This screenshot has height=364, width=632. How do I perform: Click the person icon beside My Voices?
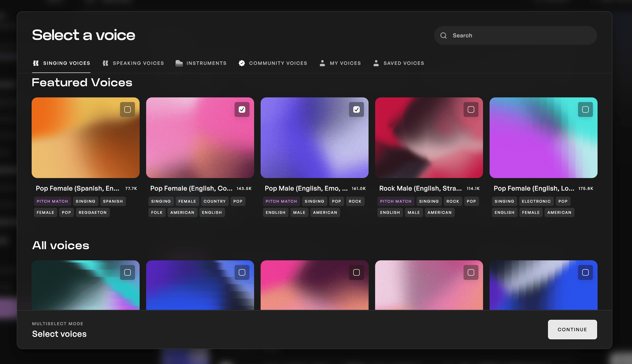(x=322, y=63)
